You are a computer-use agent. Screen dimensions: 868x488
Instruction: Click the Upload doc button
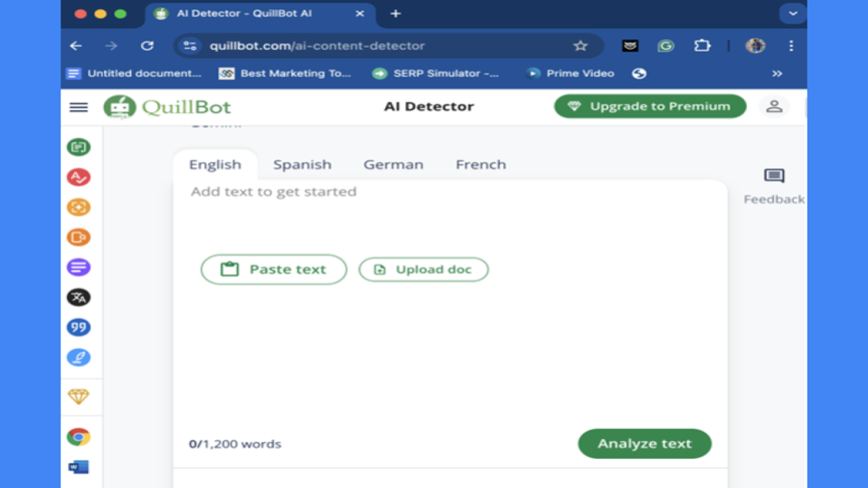[423, 269]
